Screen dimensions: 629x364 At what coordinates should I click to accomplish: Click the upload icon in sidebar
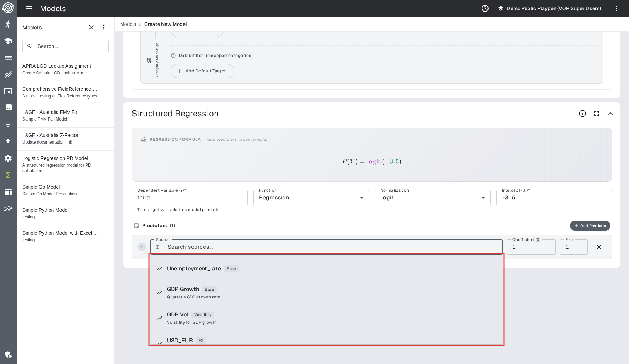pyautogui.click(x=8, y=141)
